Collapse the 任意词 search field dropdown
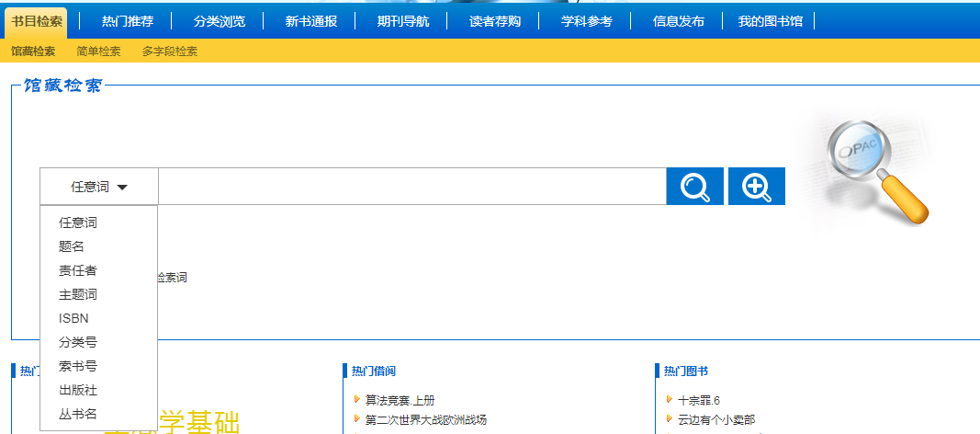 [x=99, y=187]
